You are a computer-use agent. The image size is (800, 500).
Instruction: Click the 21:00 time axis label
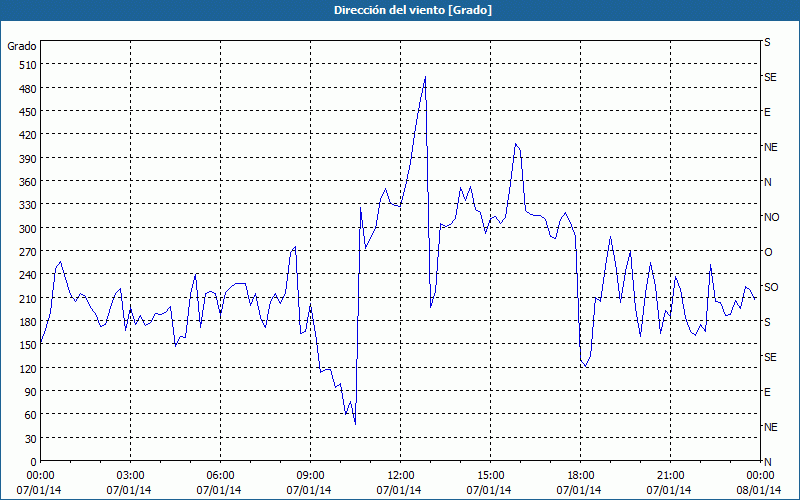click(670, 476)
